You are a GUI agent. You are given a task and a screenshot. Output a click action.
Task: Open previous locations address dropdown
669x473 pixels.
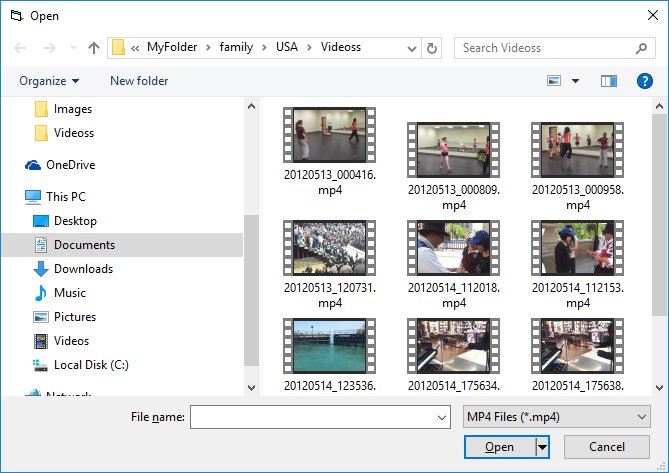412,49
